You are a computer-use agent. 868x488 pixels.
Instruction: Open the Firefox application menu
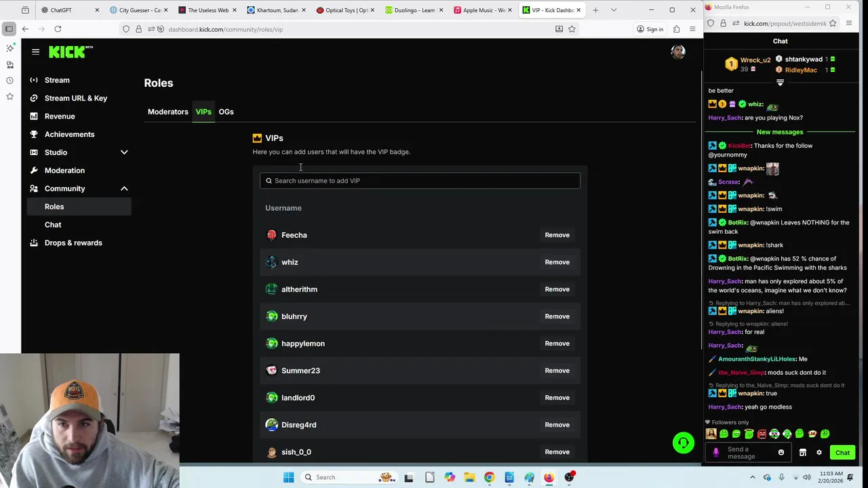click(692, 29)
